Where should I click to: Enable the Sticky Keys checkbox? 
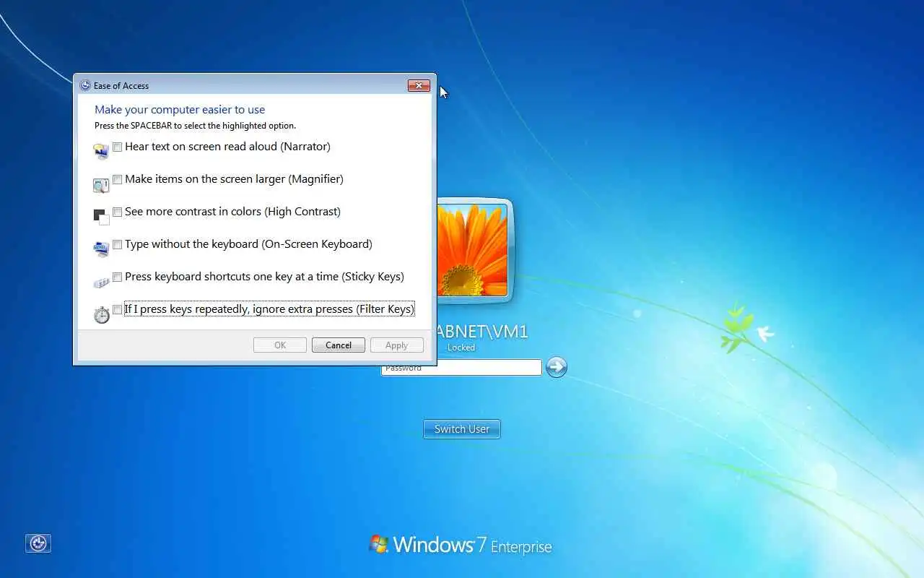117,277
